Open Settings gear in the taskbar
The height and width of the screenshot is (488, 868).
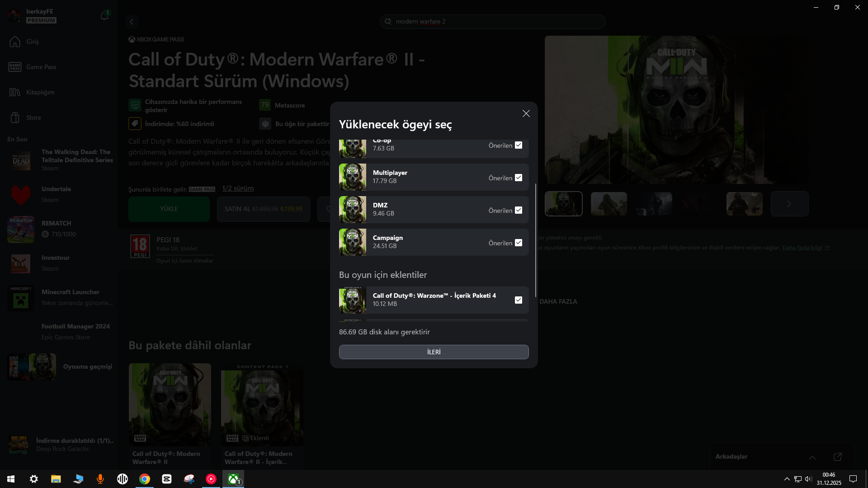pyautogui.click(x=33, y=479)
